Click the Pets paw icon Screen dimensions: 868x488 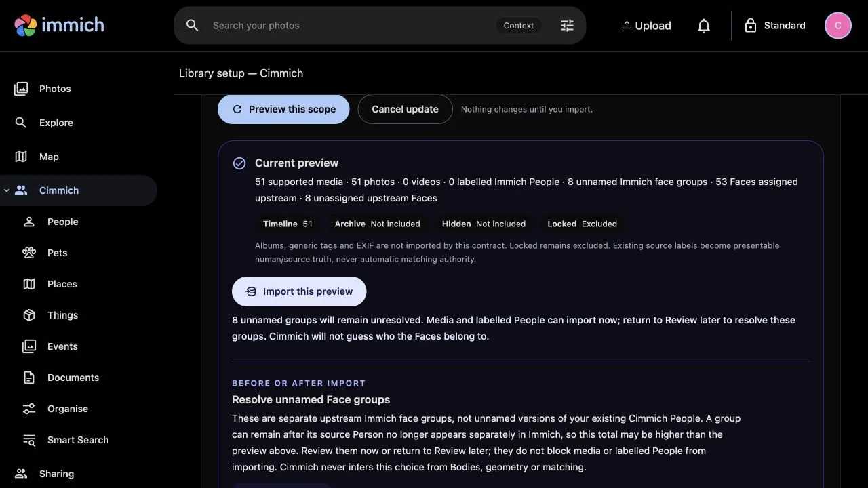click(x=29, y=253)
